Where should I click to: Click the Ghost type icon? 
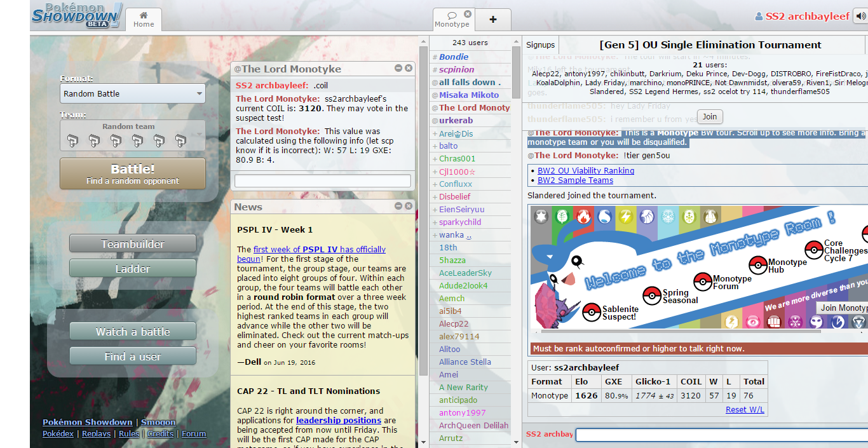tap(816, 322)
